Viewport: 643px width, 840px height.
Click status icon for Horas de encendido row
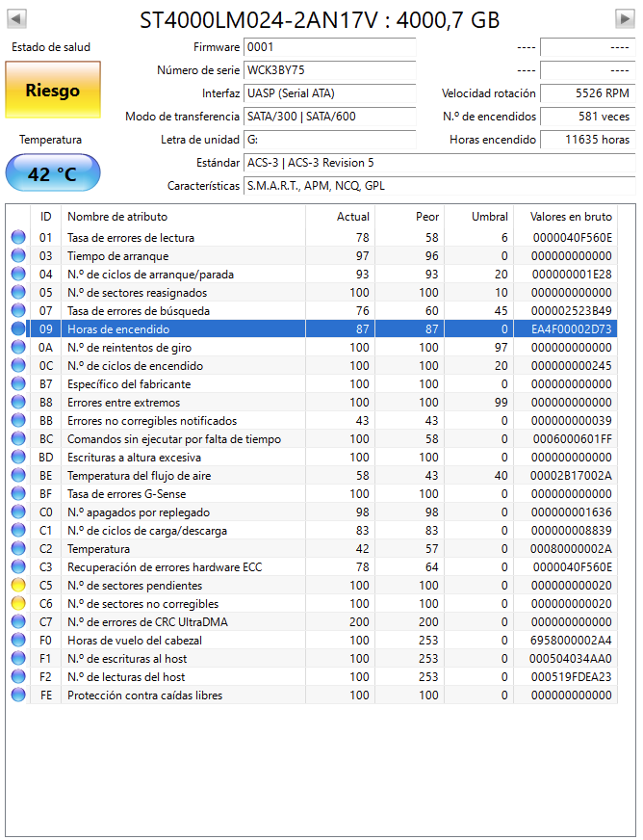18,328
